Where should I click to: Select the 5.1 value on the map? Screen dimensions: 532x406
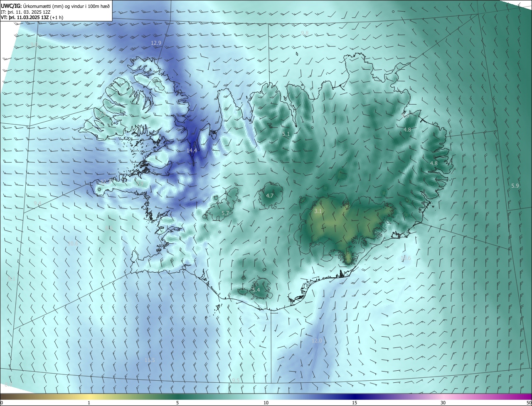click(286, 134)
